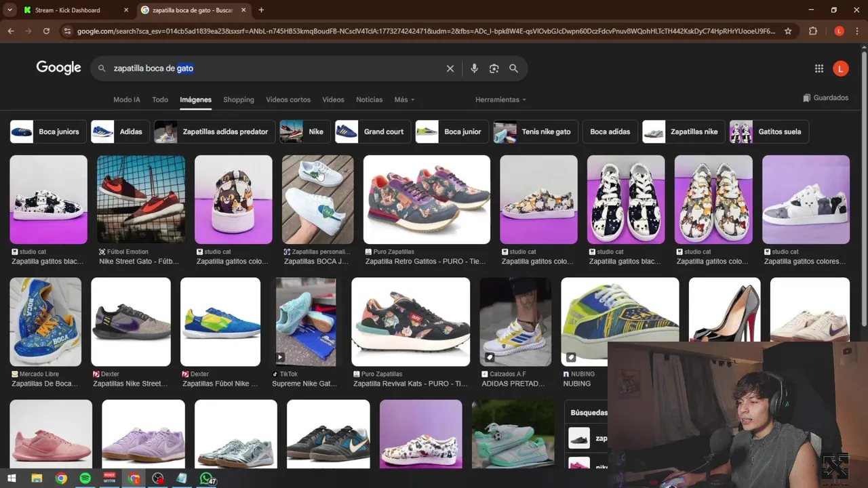Open OBS Studio from the taskbar
Viewport: 868px width, 488px height.
pyautogui.click(x=158, y=479)
